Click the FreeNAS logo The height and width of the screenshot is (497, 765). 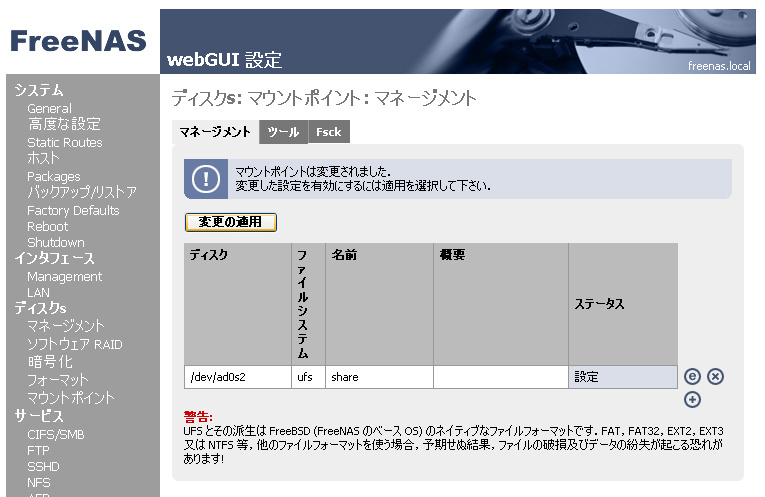[x=79, y=41]
